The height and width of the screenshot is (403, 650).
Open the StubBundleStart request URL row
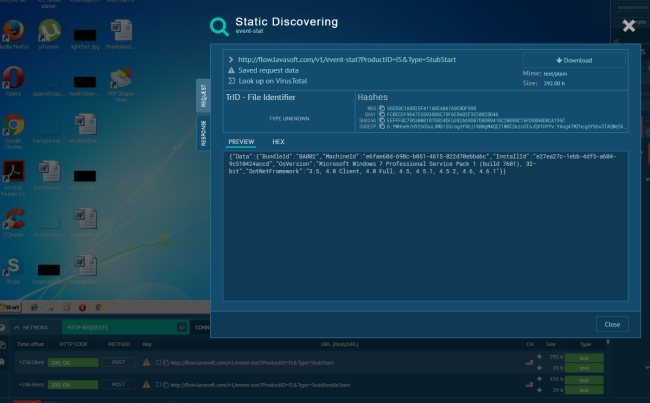(260, 385)
